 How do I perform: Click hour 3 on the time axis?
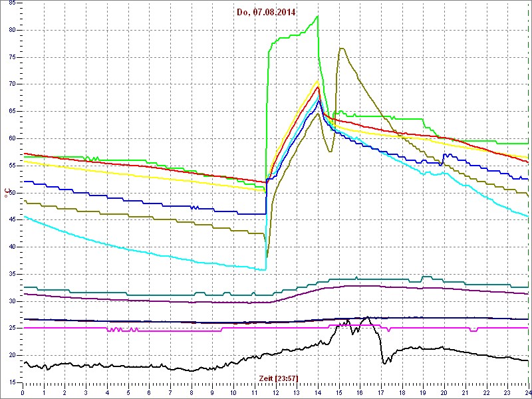(x=86, y=392)
